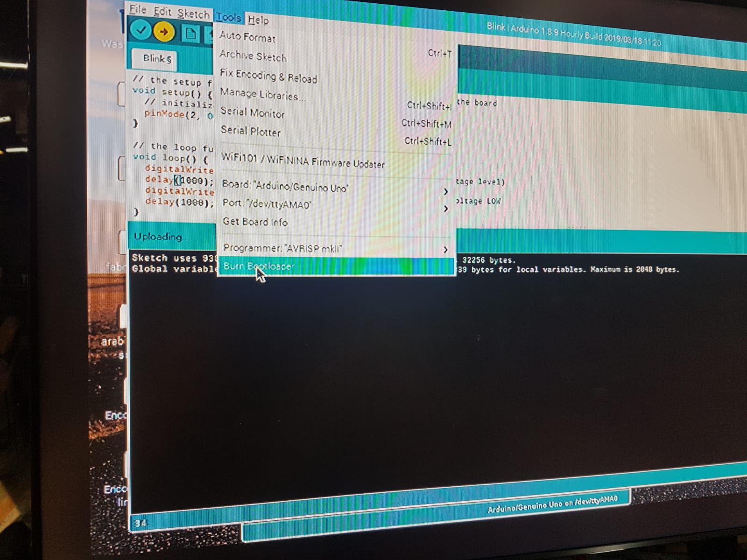Viewport: 747px width, 560px height.
Task: Close the open Tools menu
Action: 228,17
